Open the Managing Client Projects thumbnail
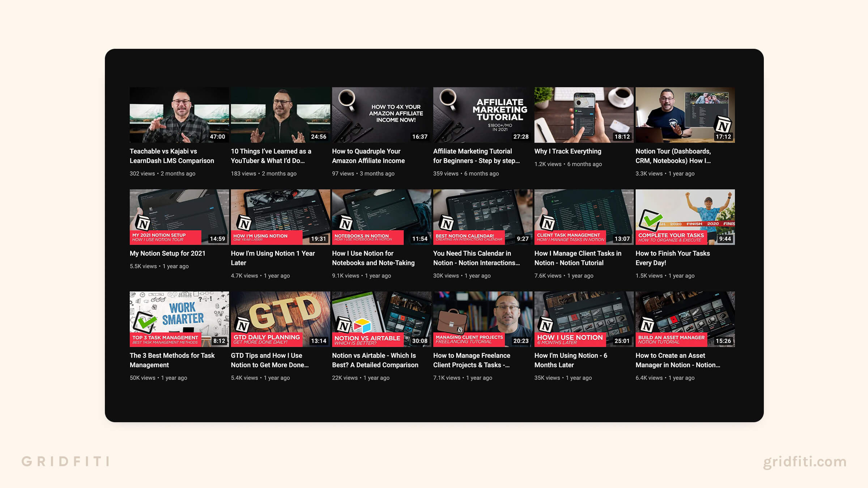The image size is (868, 488). tap(483, 319)
